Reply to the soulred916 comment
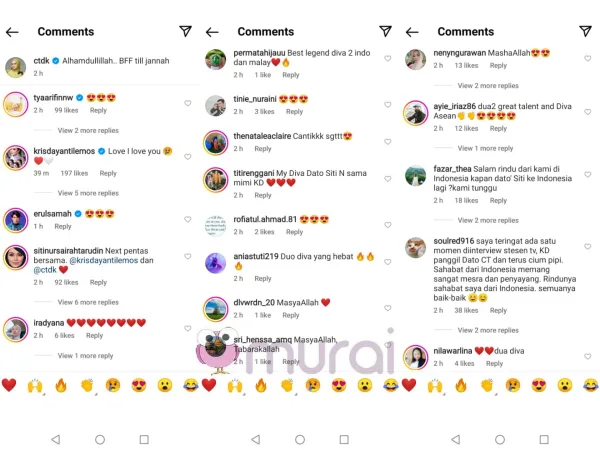This screenshot has height=450, width=600. pyautogui.click(x=498, y=310)
